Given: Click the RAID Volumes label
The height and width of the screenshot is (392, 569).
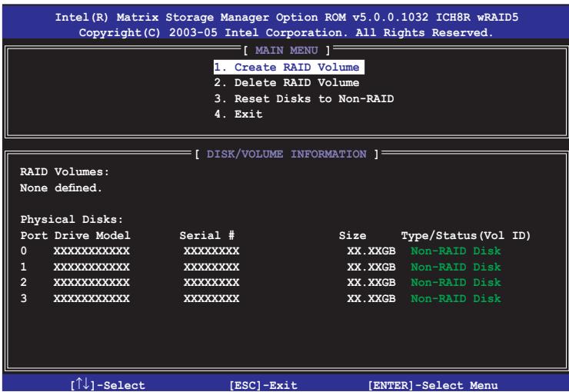Looking at the screenshot, I should click(65, 172).
